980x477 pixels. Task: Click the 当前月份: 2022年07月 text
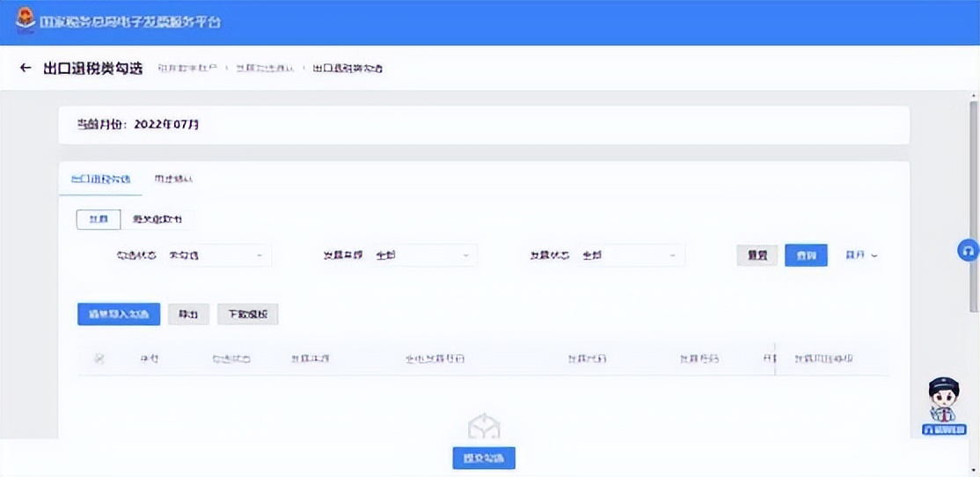[138, 124]
